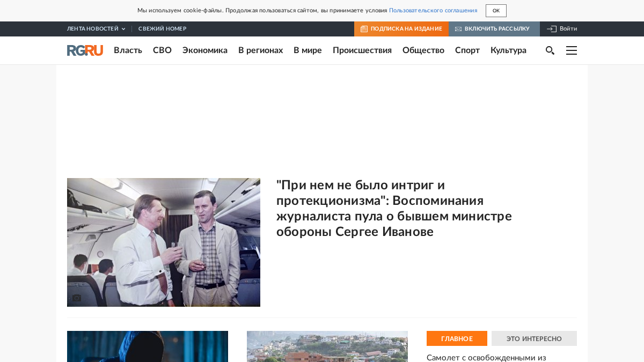Open Свежий номер link
The width and height of the screenshot is (644, 362).
pos(162,29)
